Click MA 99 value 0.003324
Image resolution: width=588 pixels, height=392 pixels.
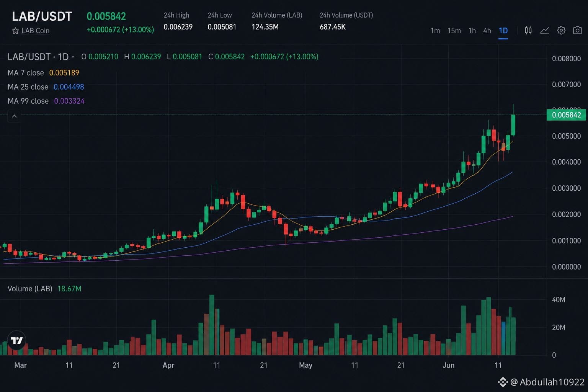point(69,101)
